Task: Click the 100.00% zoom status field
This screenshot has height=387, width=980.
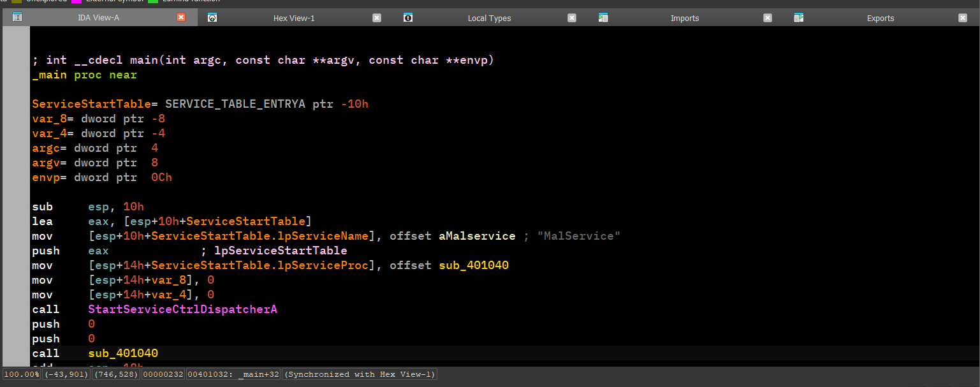Action: tap(22, 374)
